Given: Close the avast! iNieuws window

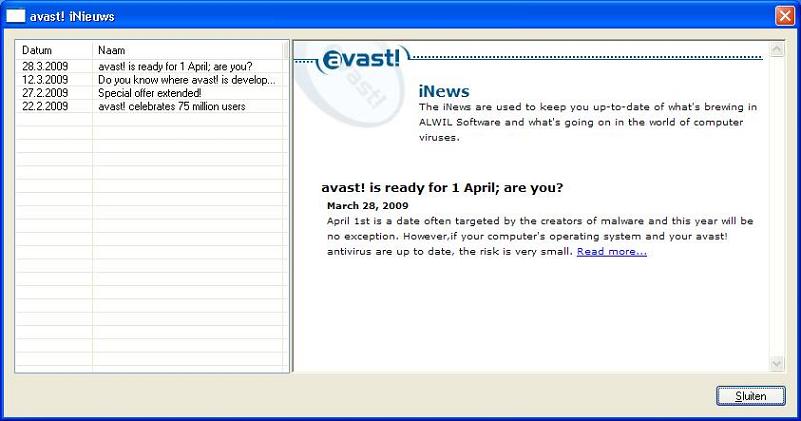Looking at the screenshot, I should 785,16.
